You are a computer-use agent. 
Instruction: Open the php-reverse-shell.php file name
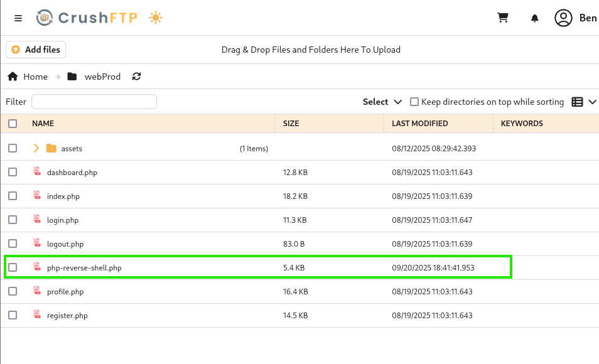(84, 268)
